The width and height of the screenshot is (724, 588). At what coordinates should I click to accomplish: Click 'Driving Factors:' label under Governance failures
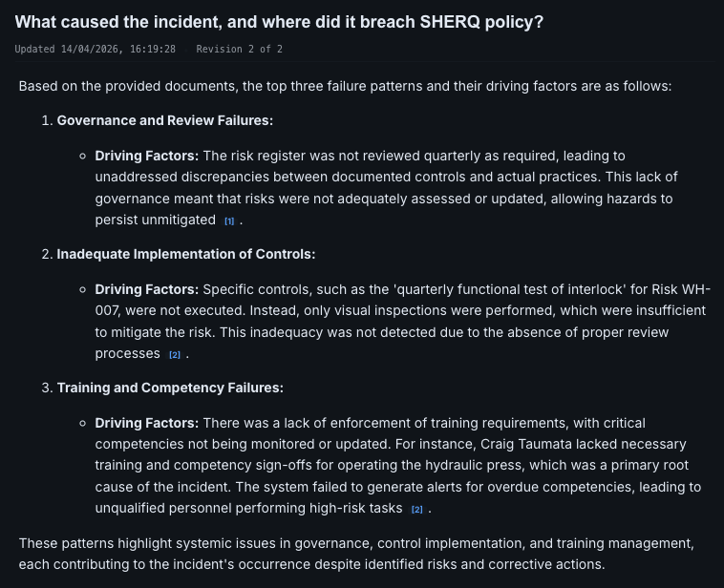147,156
